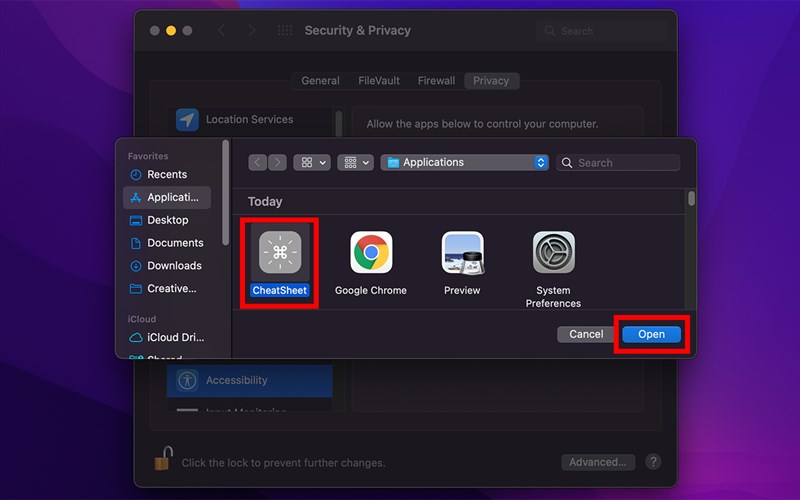The height and width of the screenshot is (500, 800).
Task: Click the Advanced… button
Action: coord(598,462)
